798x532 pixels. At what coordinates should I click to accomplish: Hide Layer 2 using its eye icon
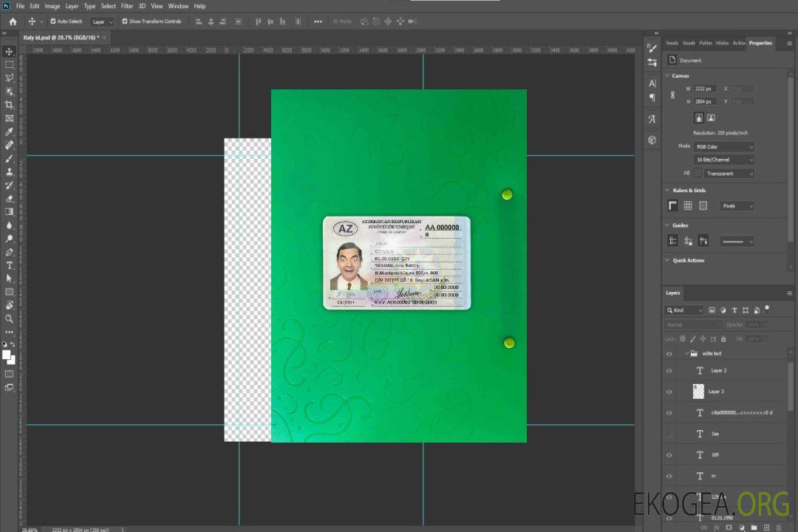[x=669, y=371]
